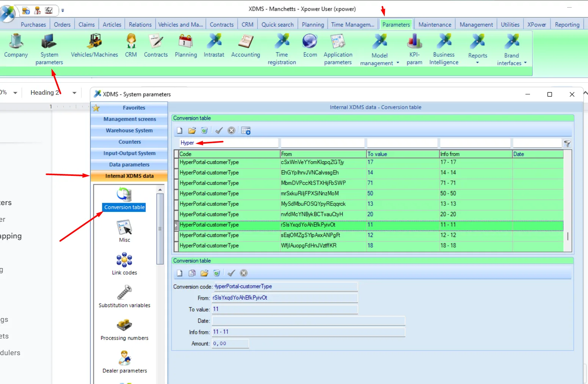Open Link codes in sidebar
Image resolution: width=588 pixels, height=384 pixels.
(x=124, y=264)
